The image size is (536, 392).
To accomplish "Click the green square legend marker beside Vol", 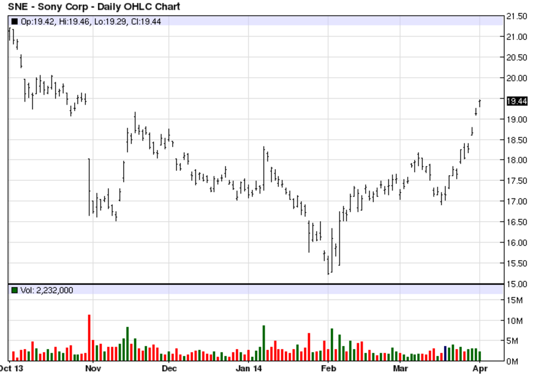I will [14, 290].
